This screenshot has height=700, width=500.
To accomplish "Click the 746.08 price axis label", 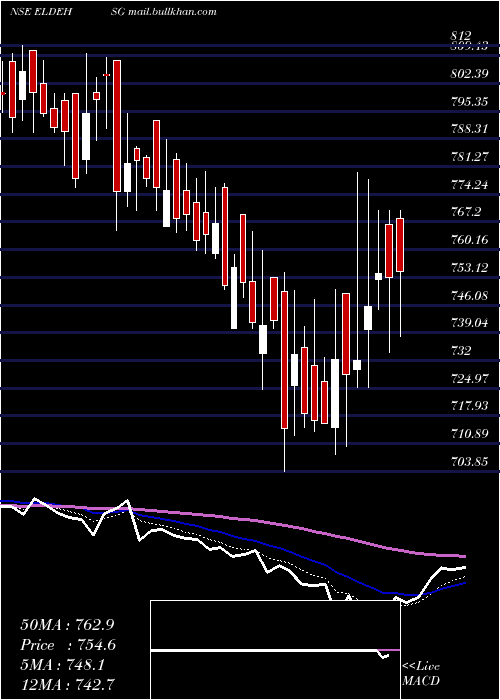I will coord(469,296).
